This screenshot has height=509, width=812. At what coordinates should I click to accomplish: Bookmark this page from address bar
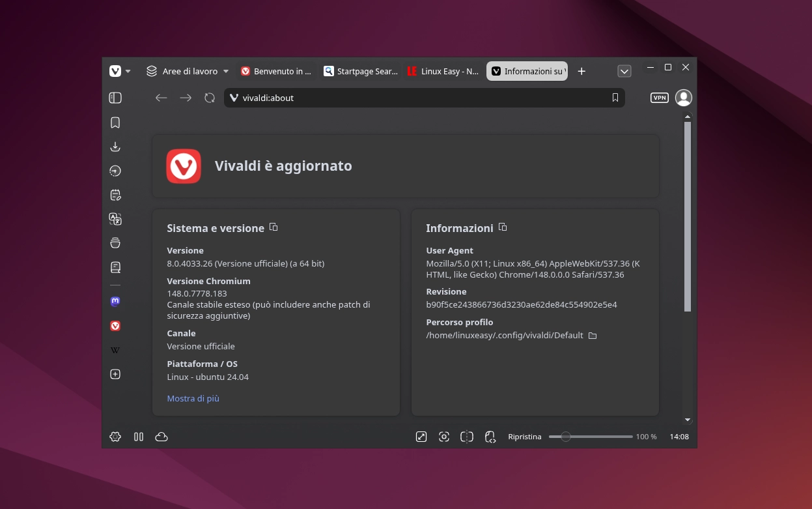point(615,98)
